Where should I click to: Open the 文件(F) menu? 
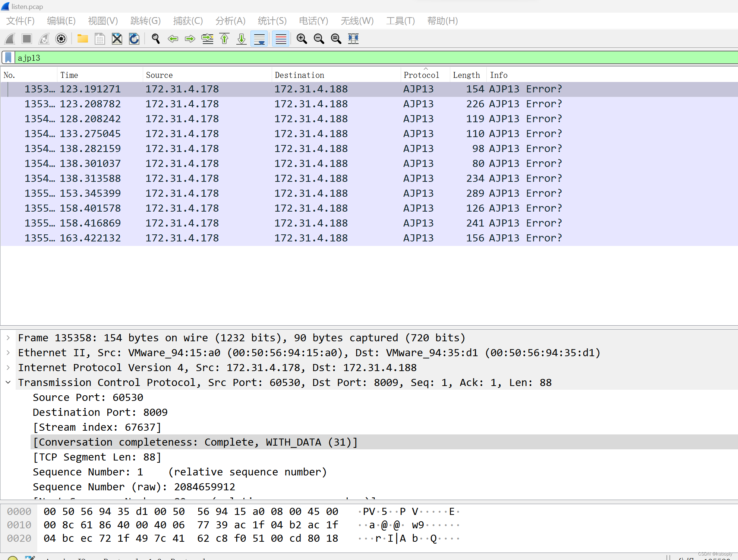[x=20, y=21]
